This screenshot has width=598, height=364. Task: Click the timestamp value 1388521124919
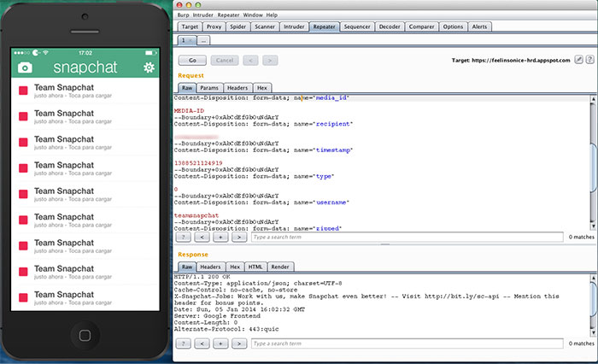click(x=198, y=163)
